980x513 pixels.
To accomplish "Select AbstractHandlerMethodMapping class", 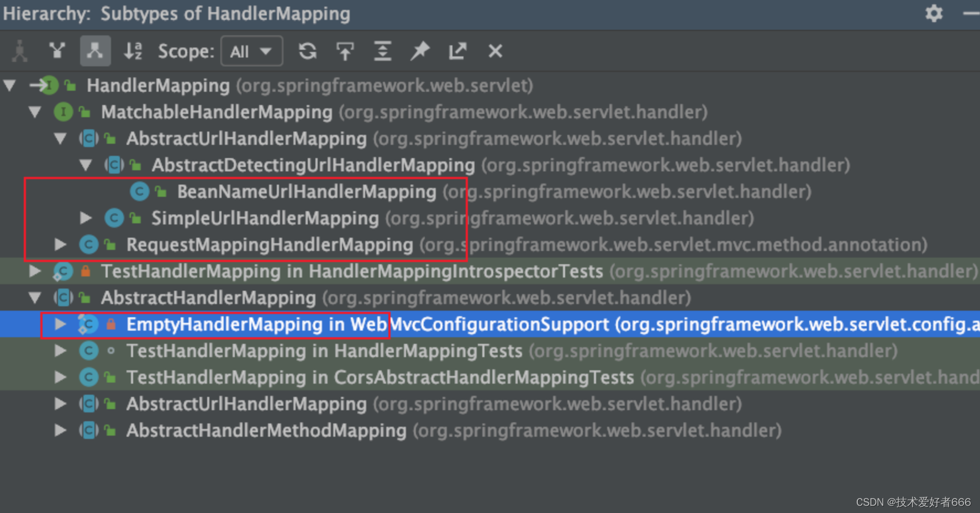I will tap(490, 431).
